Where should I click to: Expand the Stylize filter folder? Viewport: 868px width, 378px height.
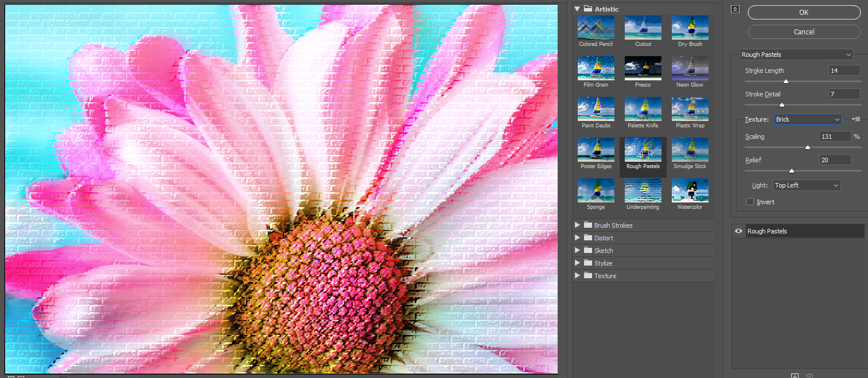tap(577, 263)
